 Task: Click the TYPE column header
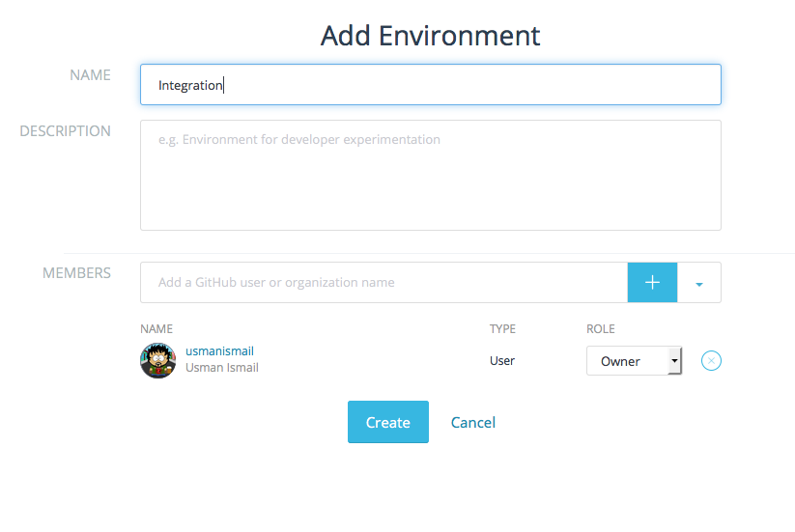[x=502, y=329]
